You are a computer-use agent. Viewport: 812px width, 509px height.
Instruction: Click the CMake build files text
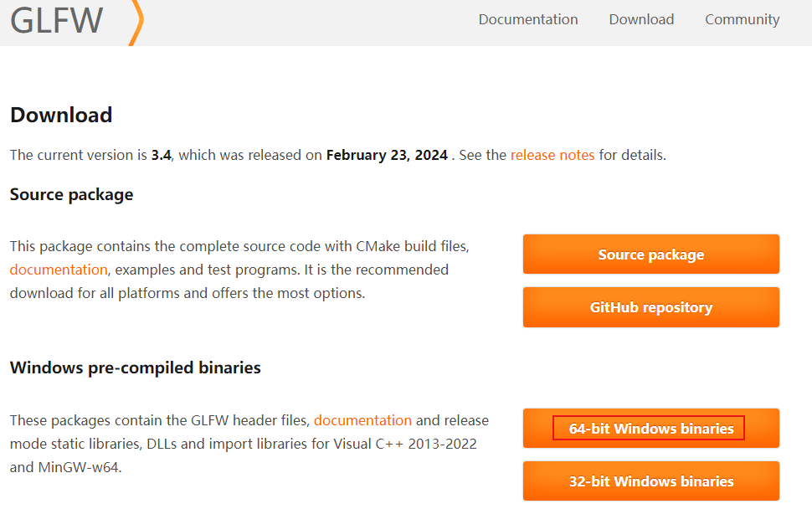410,247
